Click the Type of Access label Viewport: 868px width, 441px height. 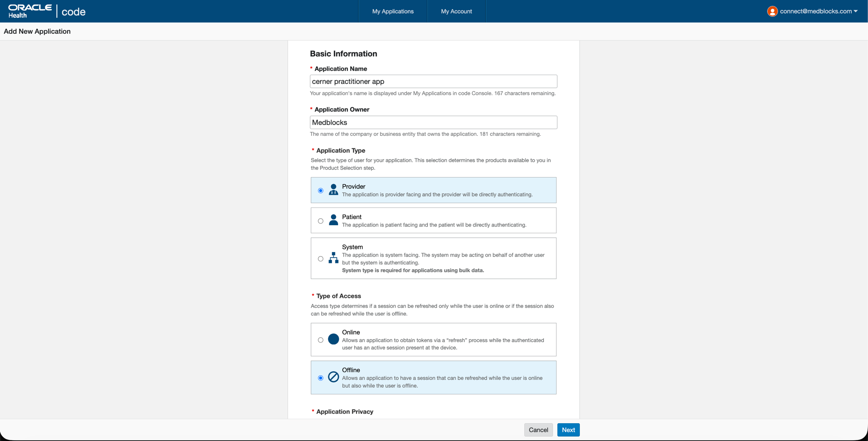click(x=339, y=296)
